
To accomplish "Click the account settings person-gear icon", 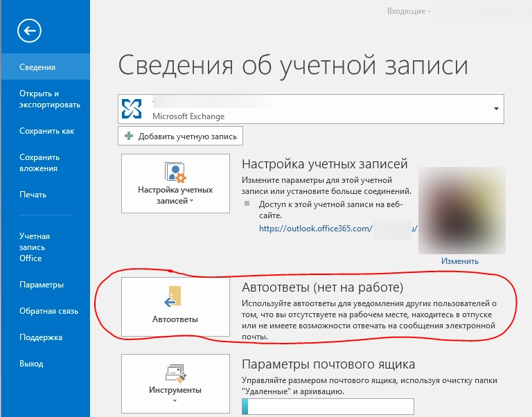I will [175, 172].
